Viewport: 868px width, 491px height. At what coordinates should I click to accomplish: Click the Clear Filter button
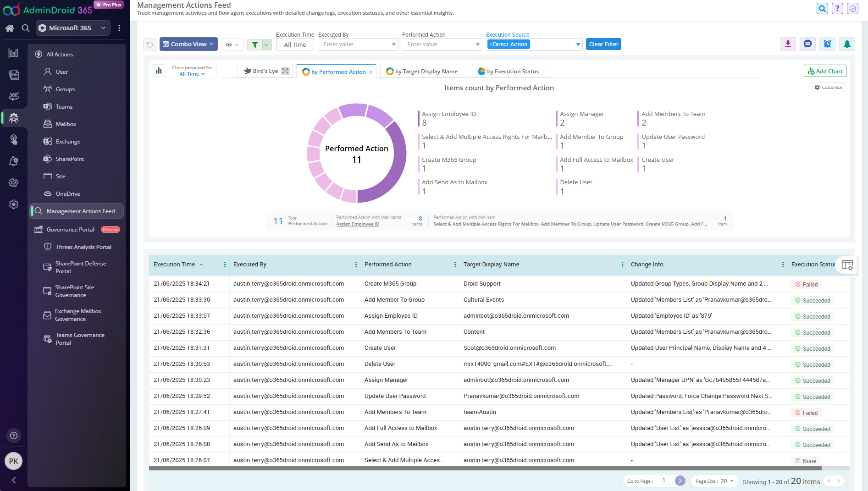click(x=603, y=44)
